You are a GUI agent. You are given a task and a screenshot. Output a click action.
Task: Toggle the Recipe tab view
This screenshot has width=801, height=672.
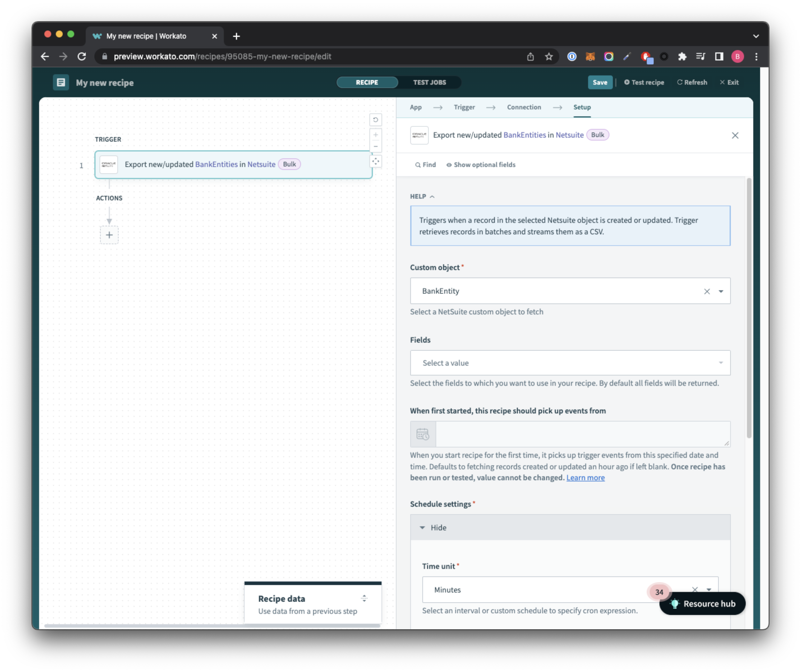(x=367, y=82)
